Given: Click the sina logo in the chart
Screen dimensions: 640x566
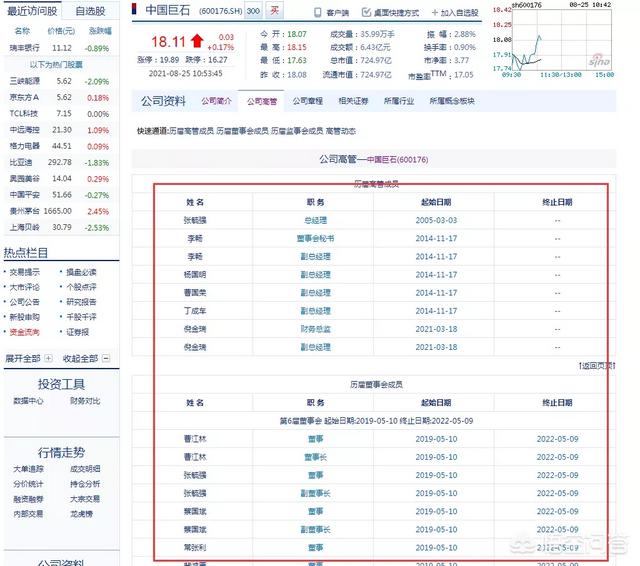Looking at the screenshot, I should 599,61.
